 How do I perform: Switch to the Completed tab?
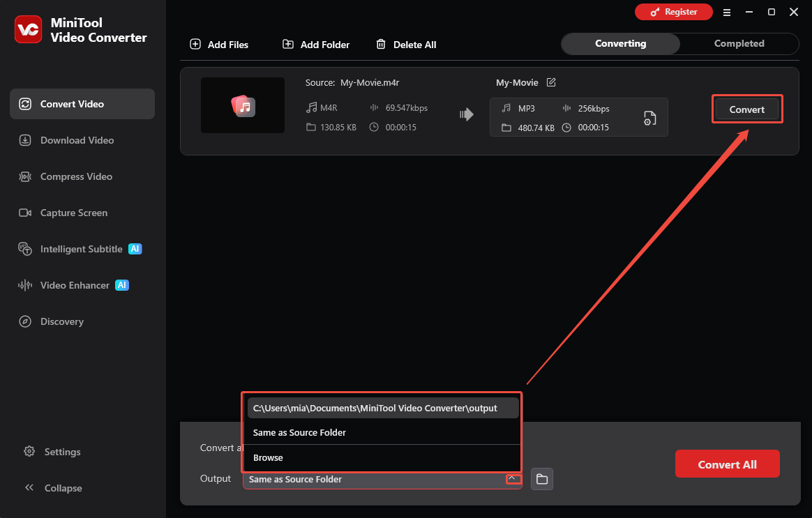[739, 43]
